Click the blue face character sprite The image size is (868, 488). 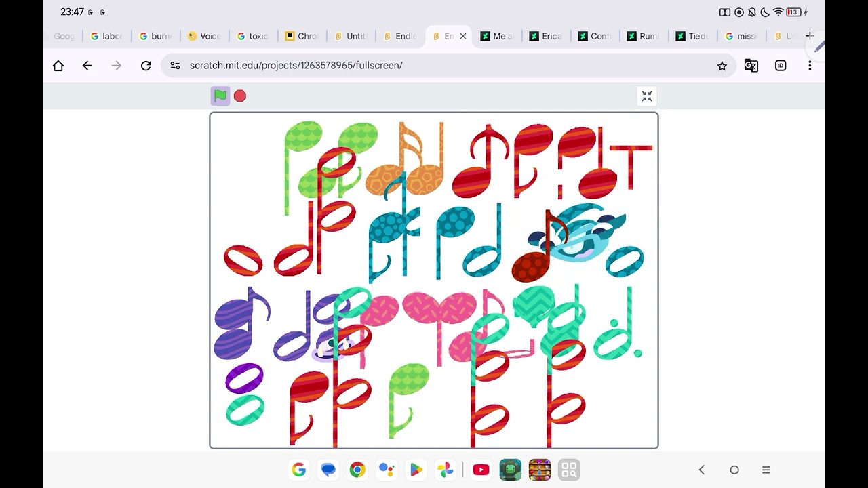coord(580,234)
